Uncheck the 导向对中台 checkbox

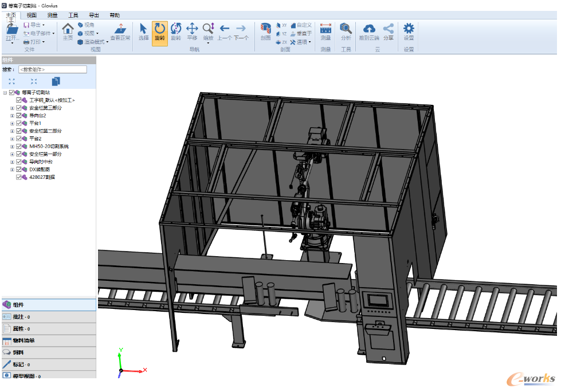[18, 162]
